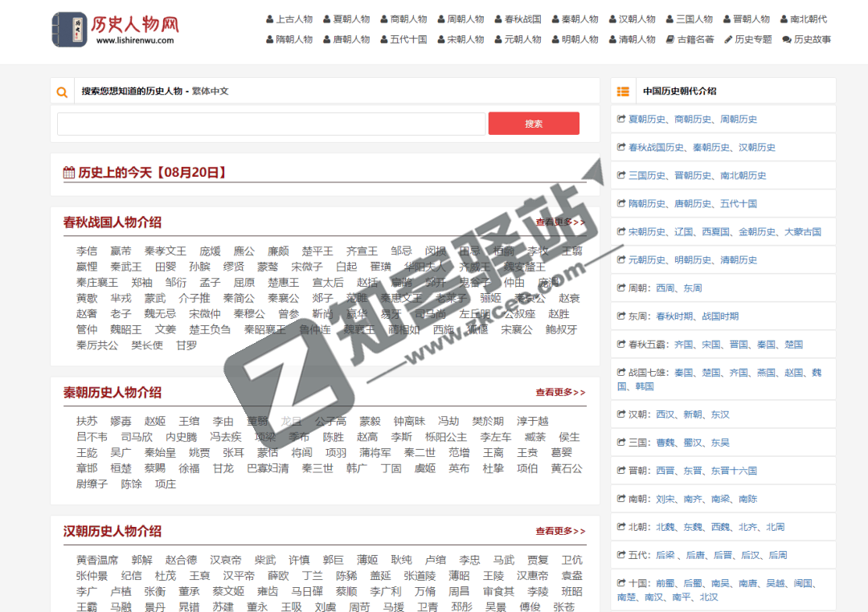Click the orange list icon beside 中国历史朝代介绍
This screenshot has width=868, height=612.
[623, 91]
